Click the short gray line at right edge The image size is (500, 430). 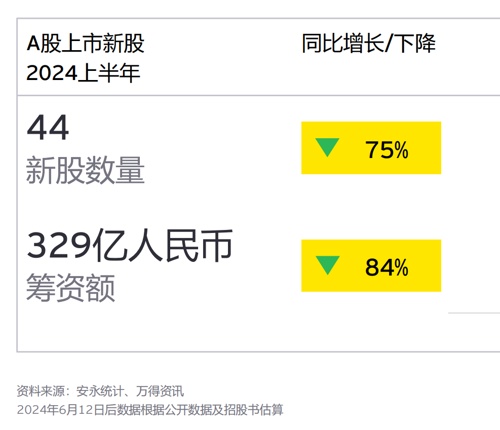tap(474, 313)
